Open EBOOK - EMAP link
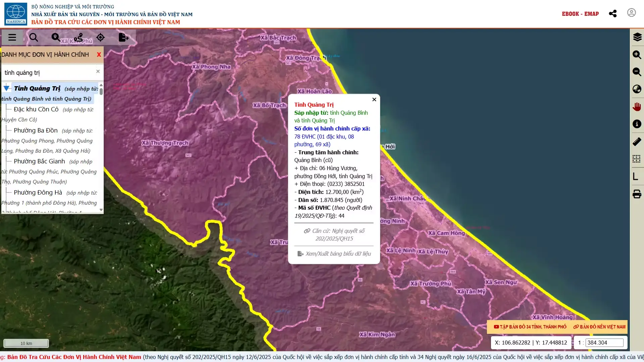 580,14
